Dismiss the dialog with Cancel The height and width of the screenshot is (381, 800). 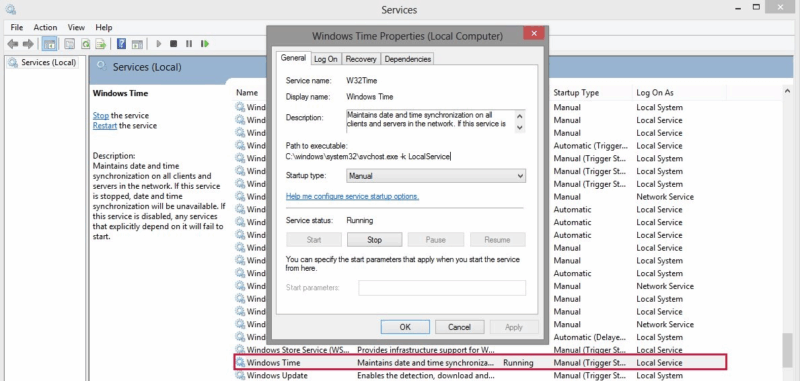460,327
